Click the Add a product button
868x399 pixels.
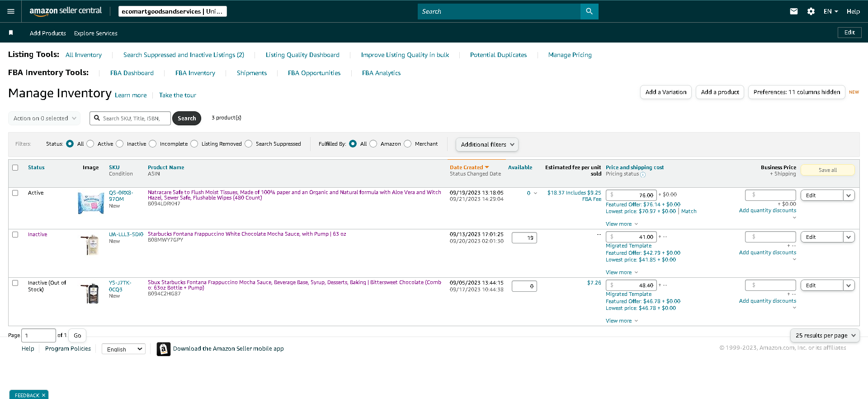720,92
